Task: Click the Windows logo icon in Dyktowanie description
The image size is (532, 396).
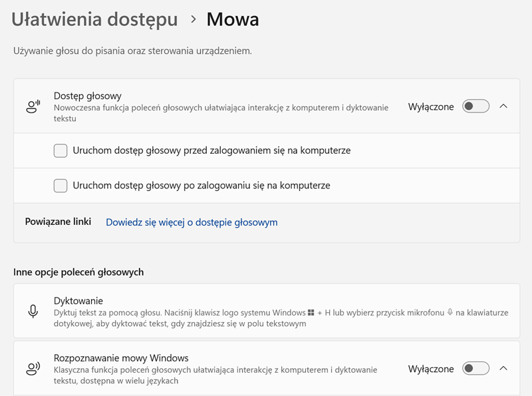Action: [311, 312]
